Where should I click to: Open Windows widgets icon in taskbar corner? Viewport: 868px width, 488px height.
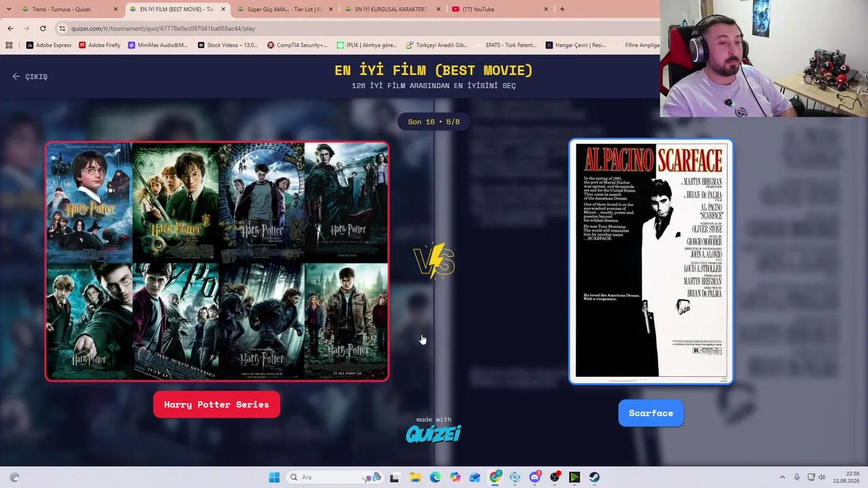click(15, 477)
